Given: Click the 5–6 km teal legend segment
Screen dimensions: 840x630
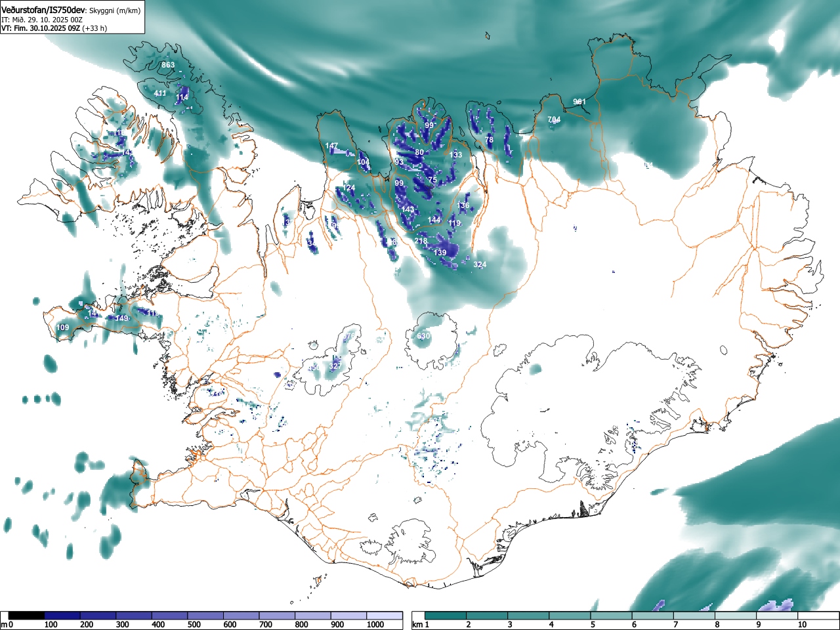Looking at the screenshot, I should (612, 616).
